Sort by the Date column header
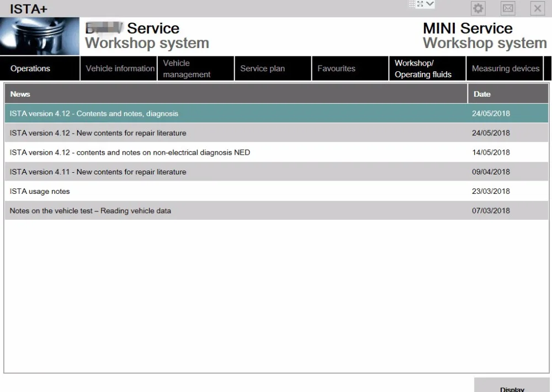552x392 pixels. click(508, 94)
